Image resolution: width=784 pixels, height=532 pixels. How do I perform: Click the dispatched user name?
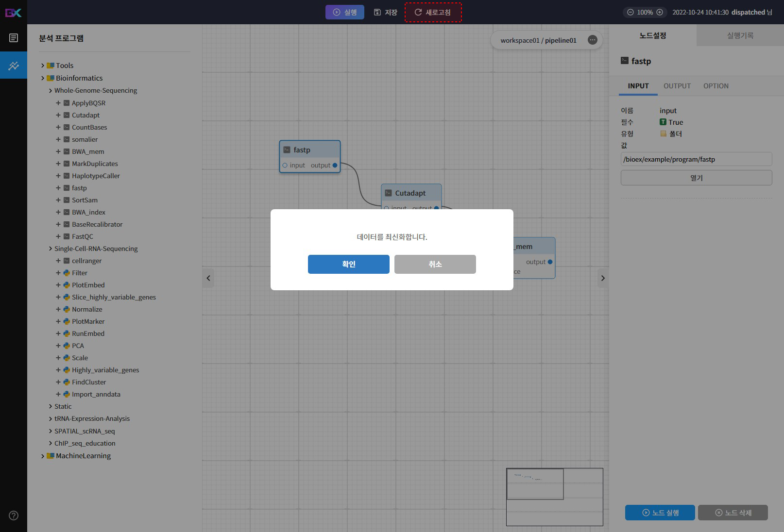748,12
